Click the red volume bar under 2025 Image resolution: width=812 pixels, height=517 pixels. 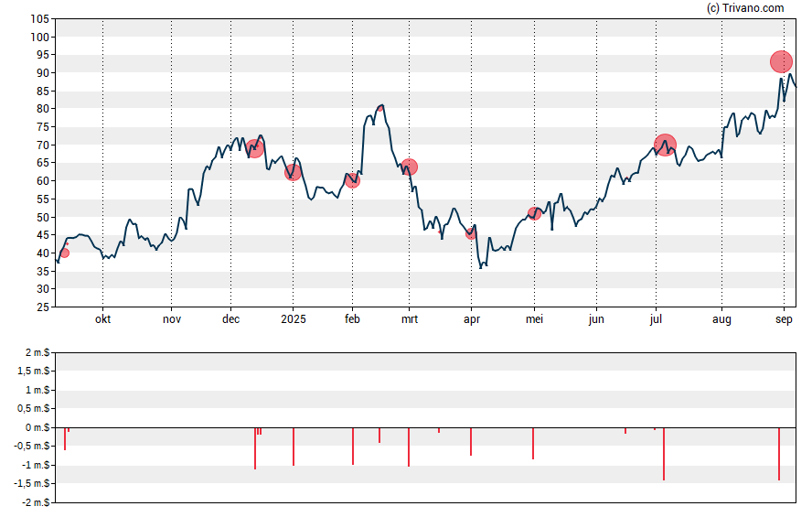pyautogui.click(x=294, y=447)
